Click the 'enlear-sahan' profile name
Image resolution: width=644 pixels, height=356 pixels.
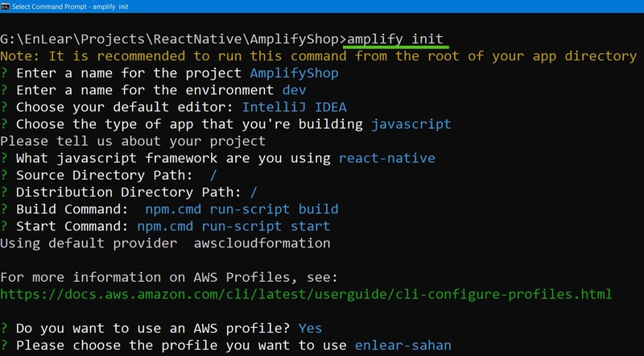[x=403, y=346]
